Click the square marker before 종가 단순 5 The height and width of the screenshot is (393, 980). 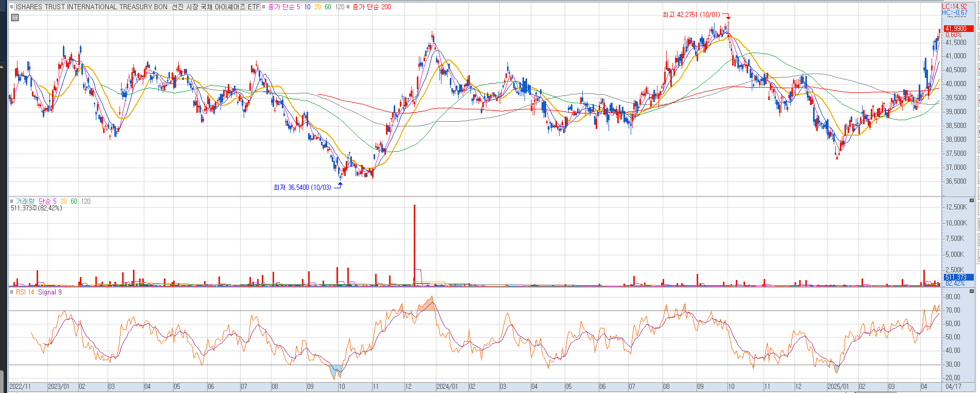(264, 7)
